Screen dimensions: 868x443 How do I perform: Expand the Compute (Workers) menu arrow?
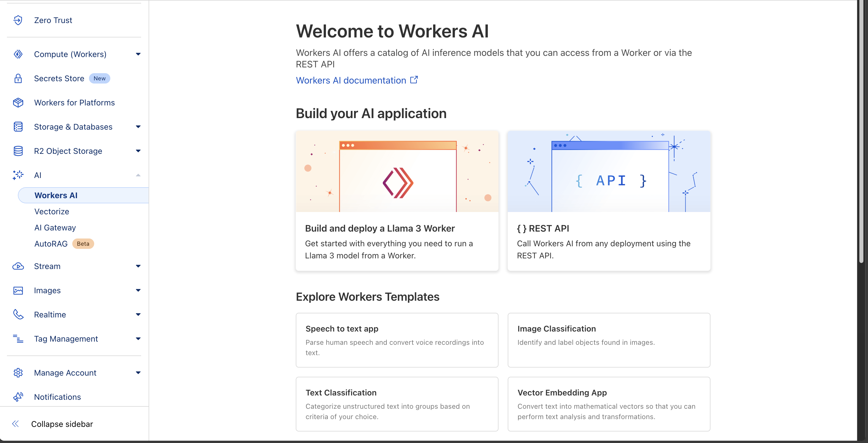138,54
